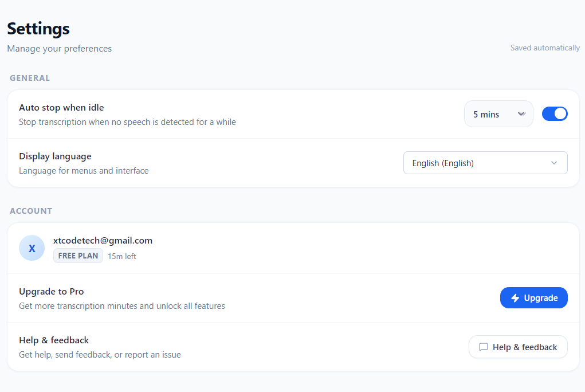
Task: Click the chevron arrow in English language selector
Action: [x=554, y=163]
